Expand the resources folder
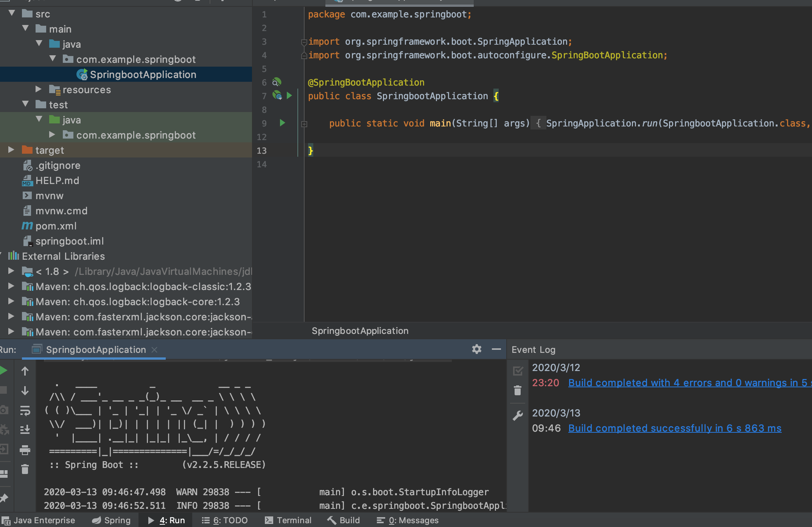Image resolution: width=812 pixels, height=527 pixels. click(39, 89)
